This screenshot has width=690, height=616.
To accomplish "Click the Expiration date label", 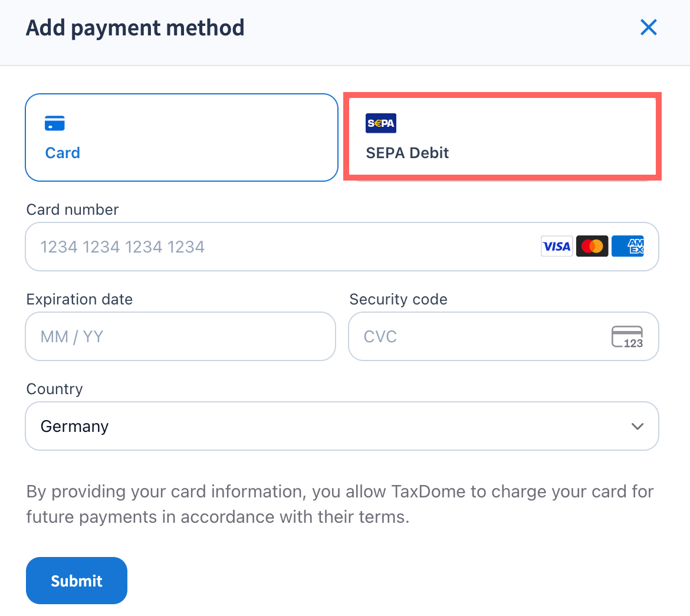I will point(80,299).
